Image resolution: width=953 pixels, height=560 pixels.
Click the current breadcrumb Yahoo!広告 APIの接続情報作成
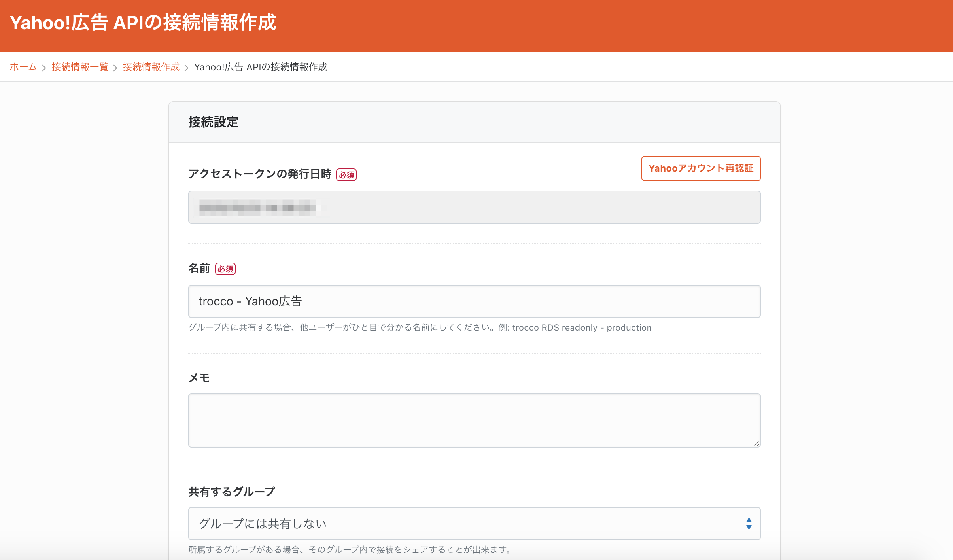coord(261,67)
